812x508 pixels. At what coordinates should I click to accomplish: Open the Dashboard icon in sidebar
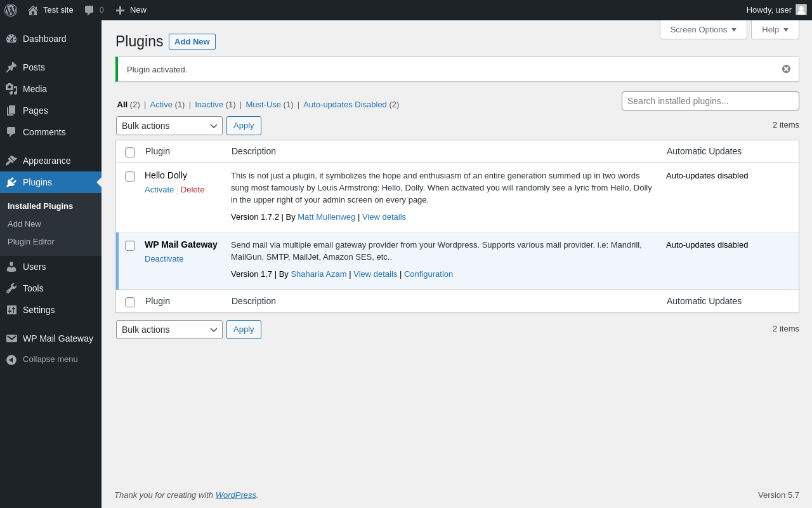click(11, 39)
